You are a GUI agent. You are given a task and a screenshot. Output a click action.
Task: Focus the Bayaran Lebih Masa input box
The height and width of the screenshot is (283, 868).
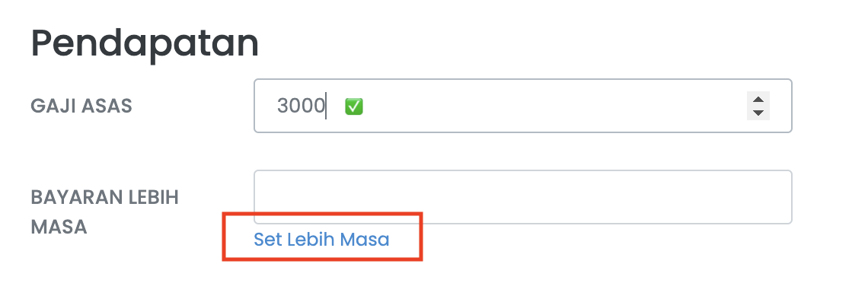point(523,197)
